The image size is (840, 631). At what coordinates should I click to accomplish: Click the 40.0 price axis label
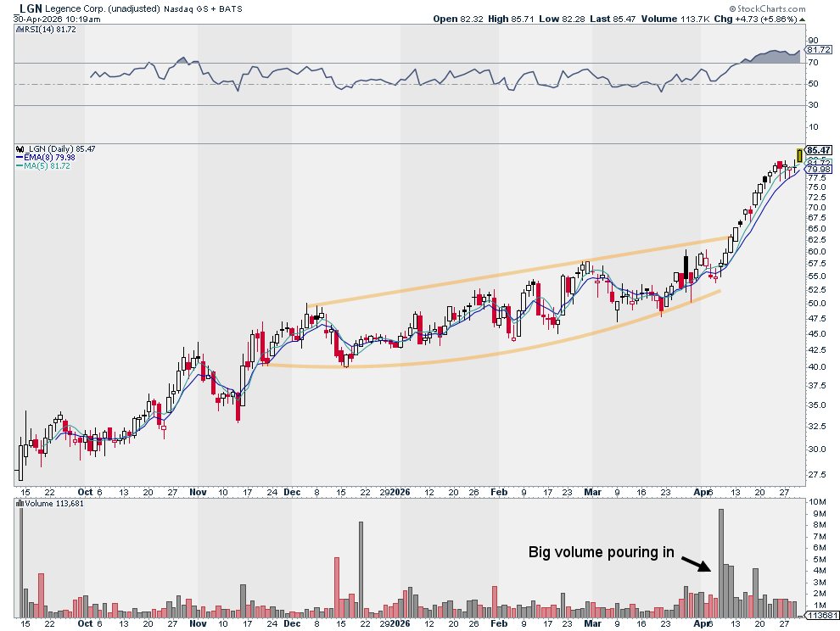(x=816, y=367)
